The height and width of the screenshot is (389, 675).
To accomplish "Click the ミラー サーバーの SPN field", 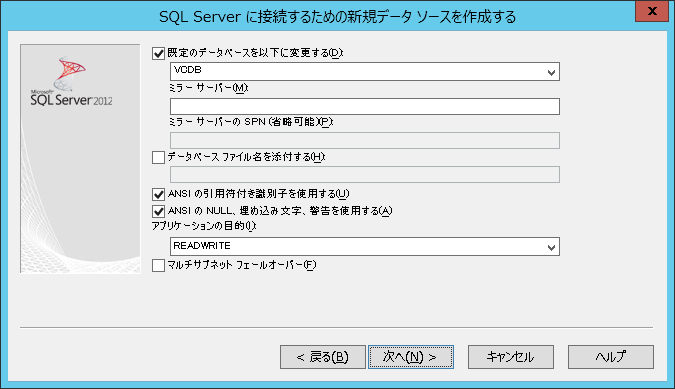I will coord(365,140).
